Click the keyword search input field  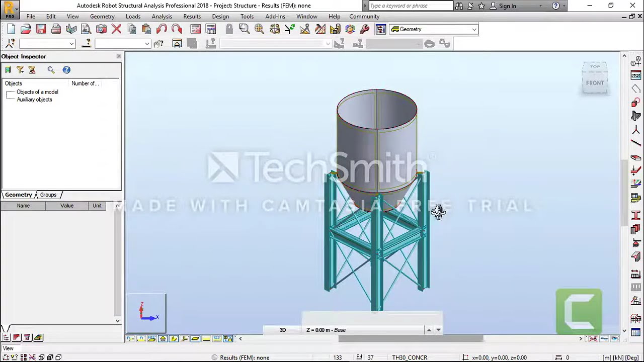(411, 6)
